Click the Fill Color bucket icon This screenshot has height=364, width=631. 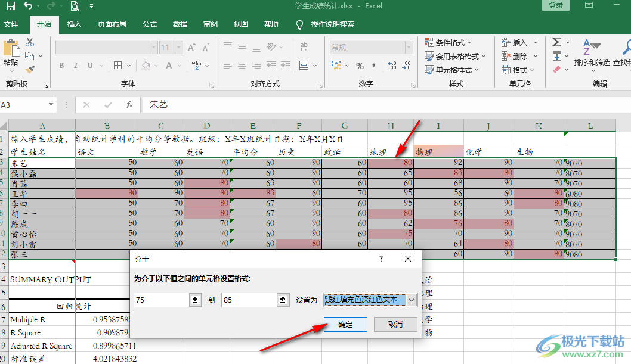coord(146,65)
